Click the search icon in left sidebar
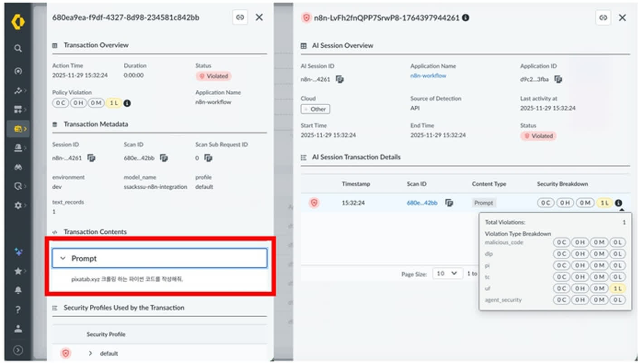The image size is (644, 363). point(18,48)
